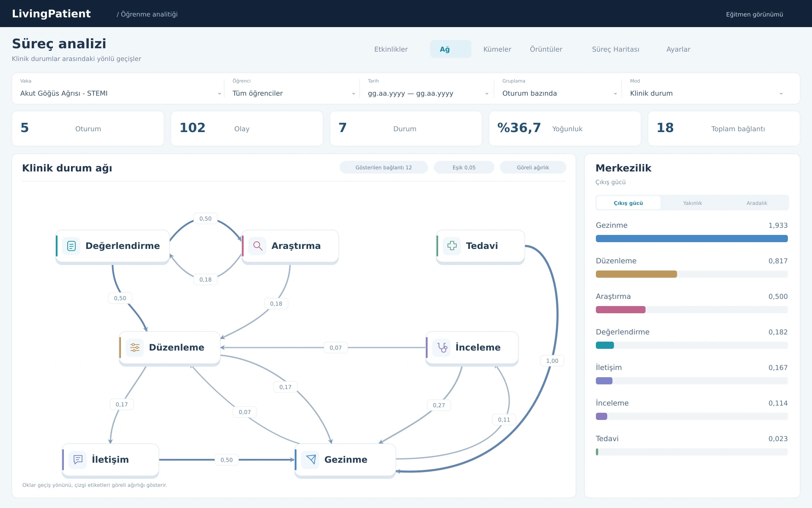Switch centrality metric to Yakınlık
Image resolution: width=812 pixels, height=508 pixels.
[x=692, y=203]
